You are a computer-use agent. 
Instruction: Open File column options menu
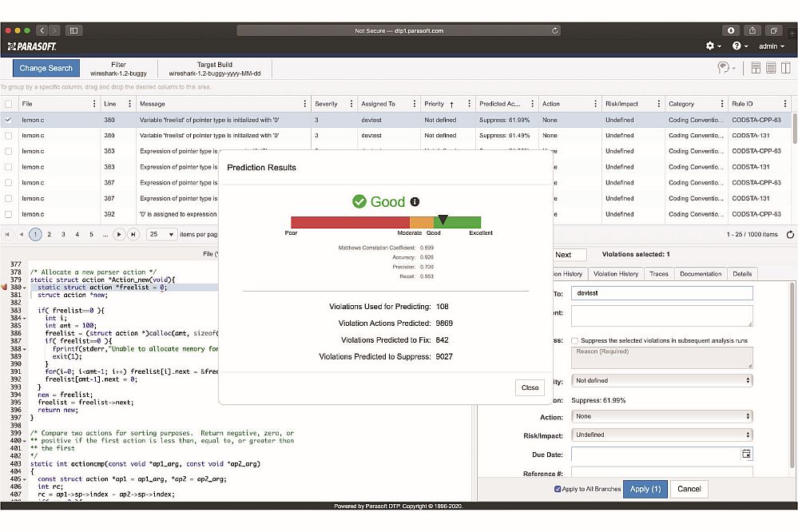click(94, 104)
